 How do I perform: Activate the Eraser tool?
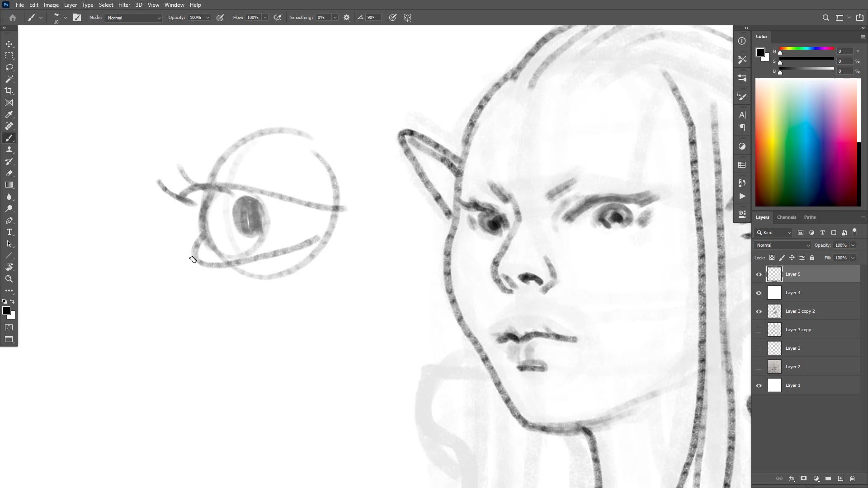coord(9,173)
